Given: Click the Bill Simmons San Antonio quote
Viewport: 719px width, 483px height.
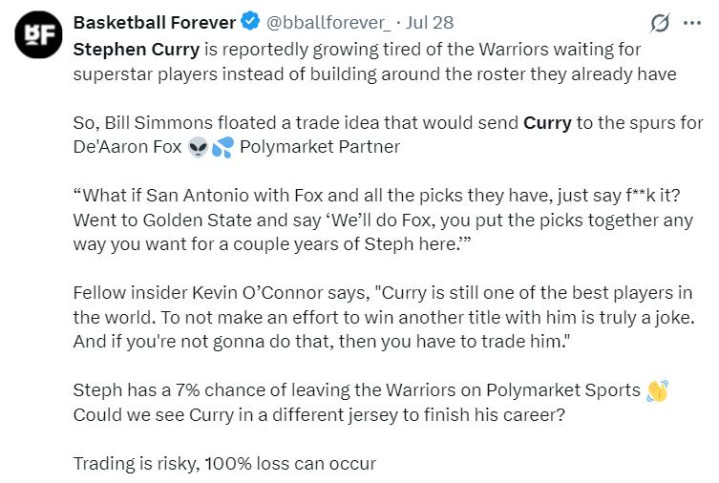Looking at the screenshot, I should click(x=383, y=220).
